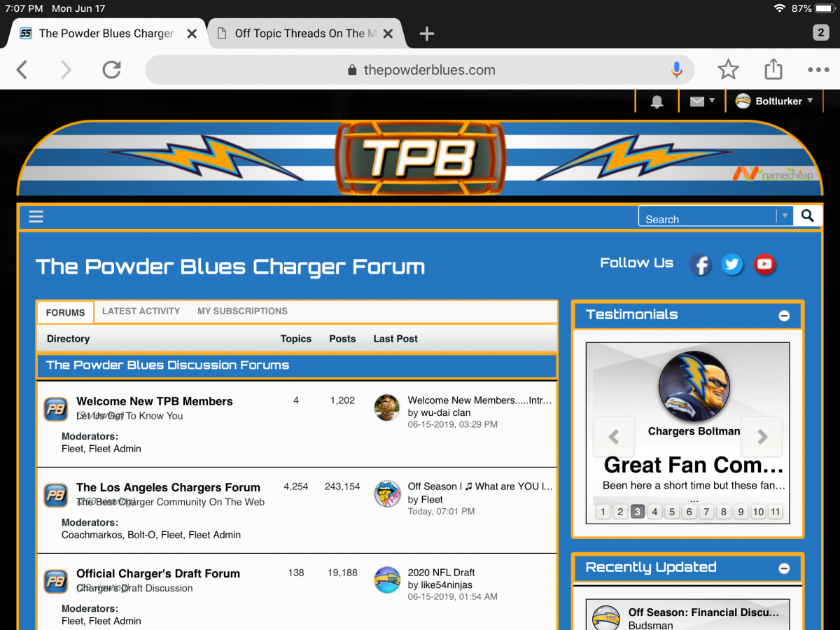Open The Powder Blues Discussion Forums category
The image size is (840, 630).
point(167,365)
